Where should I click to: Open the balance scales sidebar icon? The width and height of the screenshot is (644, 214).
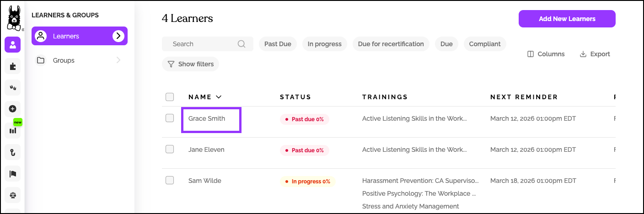pos(13,195)
